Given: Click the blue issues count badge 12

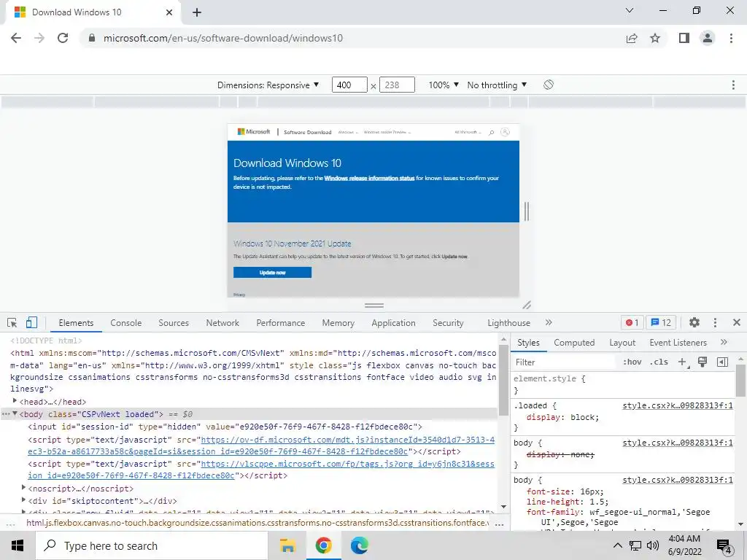Looking at the screenshot, I should [661, 323].
